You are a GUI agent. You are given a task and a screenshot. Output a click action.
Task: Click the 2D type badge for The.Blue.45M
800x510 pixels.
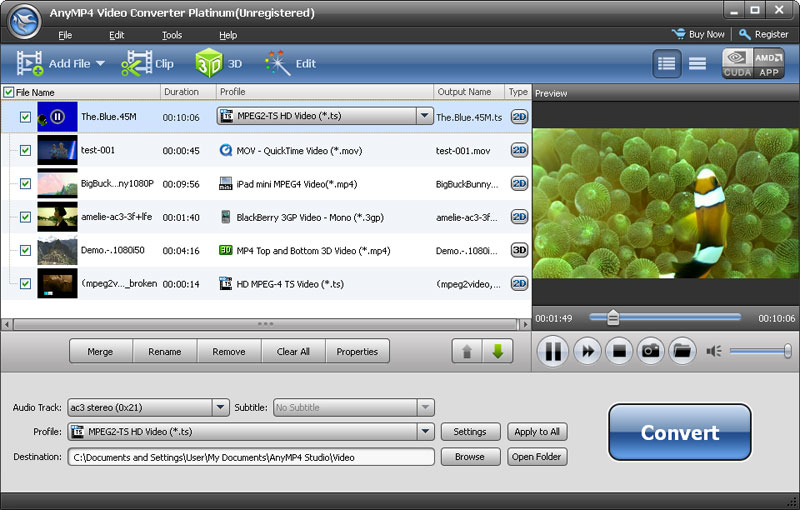point(519,117)
